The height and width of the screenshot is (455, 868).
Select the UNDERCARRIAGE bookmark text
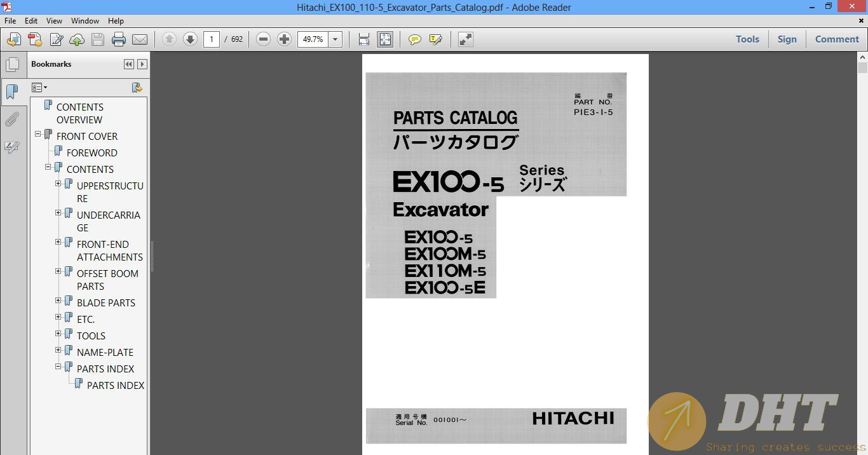pyautogui.click(x=109, y=221)
